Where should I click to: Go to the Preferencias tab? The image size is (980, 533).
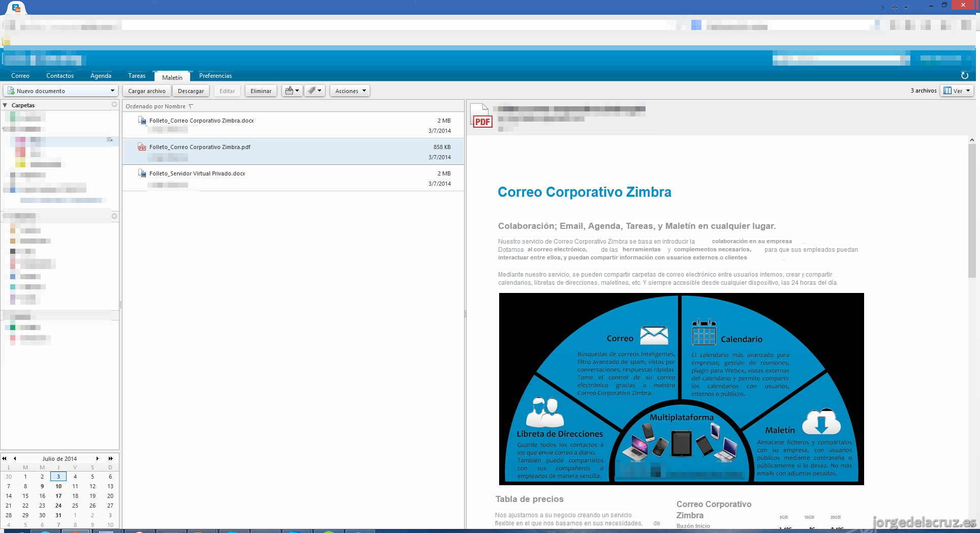pos(216,76)
